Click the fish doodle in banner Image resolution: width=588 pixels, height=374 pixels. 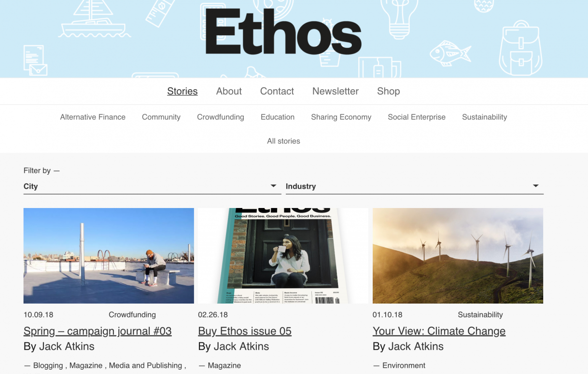click(449, 53)
